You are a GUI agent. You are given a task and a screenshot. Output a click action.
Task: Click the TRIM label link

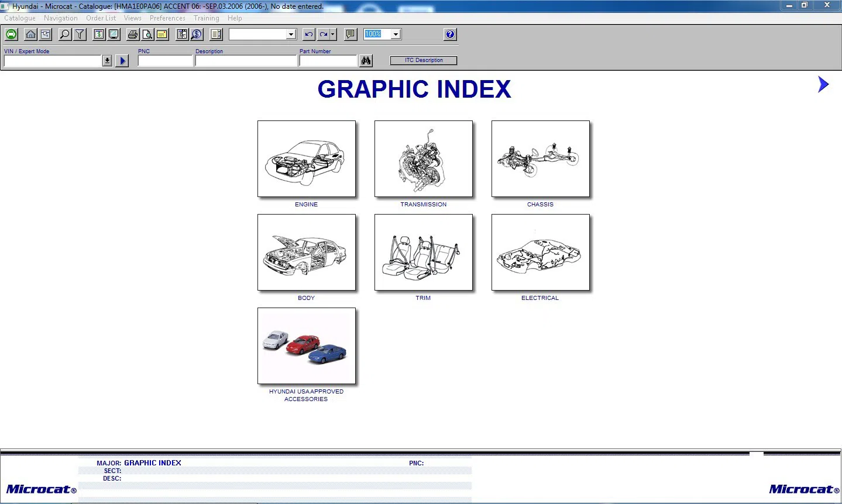tap(423, 298)
